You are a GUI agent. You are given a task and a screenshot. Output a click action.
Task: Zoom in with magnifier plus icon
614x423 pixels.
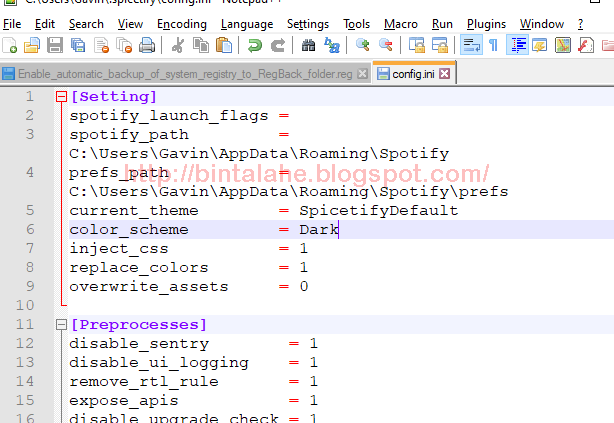[x=362, y=45]
